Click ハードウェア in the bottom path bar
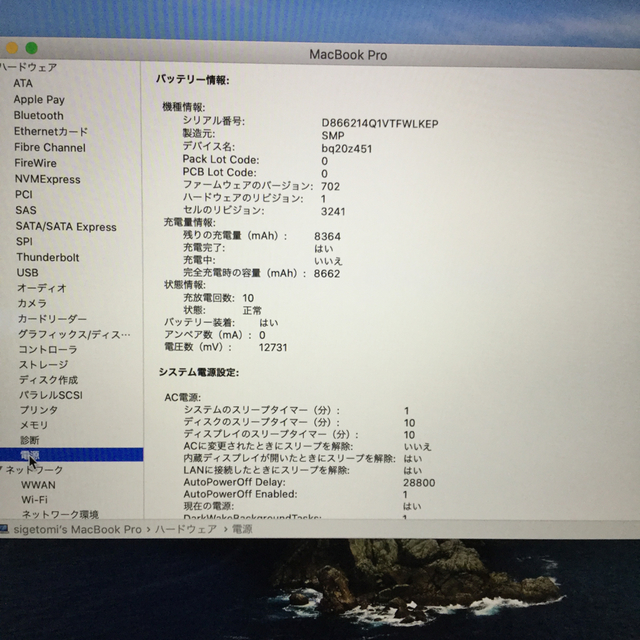This screenshot has height=640, width=640. click(186, 529)
